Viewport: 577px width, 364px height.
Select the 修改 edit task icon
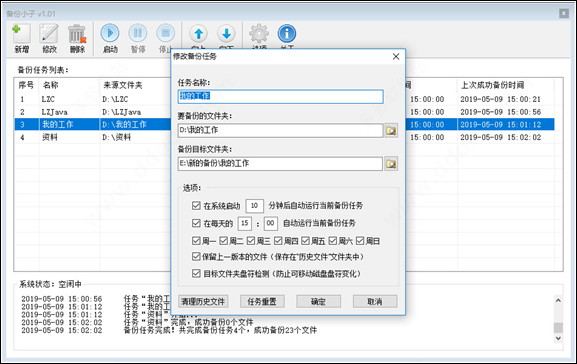(x=49, y=34)
